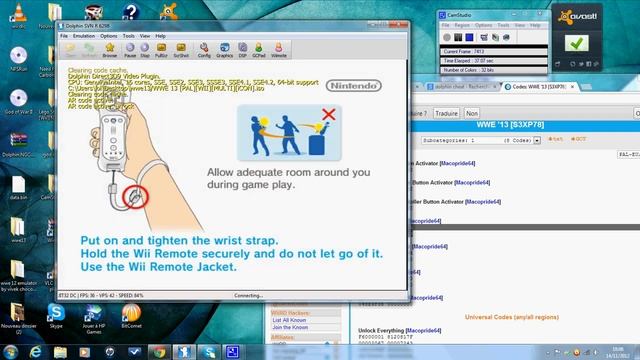Open Windows Explorer from the taskbar
The image size is (640, 360).
coord(60,352)
